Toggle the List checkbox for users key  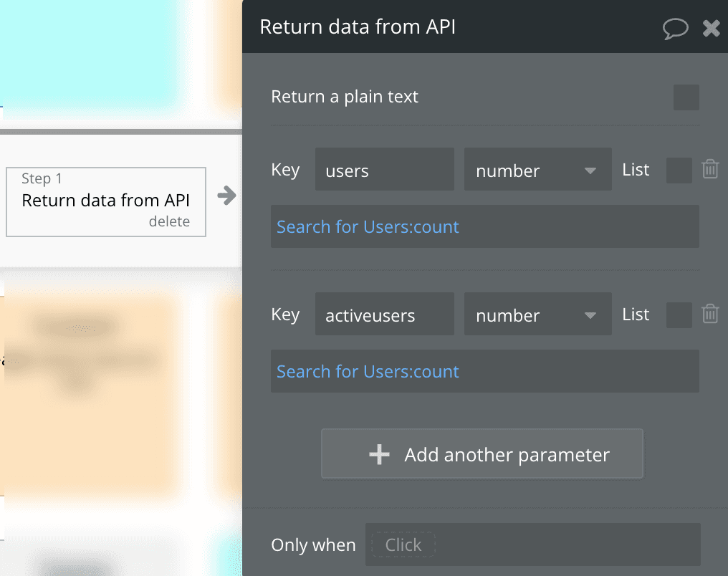click(x=679, y=171)
